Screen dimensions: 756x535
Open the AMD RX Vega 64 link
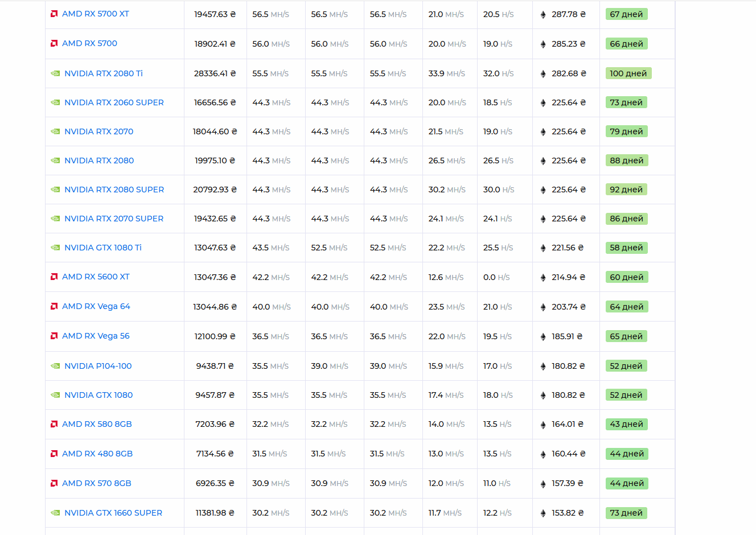pos(96,306)
